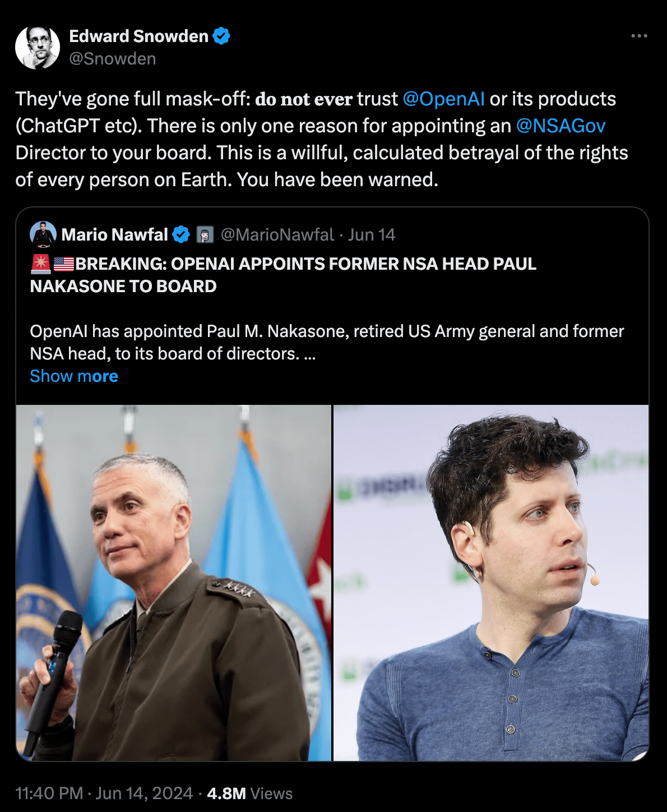The width and height of the screenshot is (667, 812).
Task: Click the 11:40 PM · Jun 14, 2024 timestamp
Action: click(x=104, y=793)
